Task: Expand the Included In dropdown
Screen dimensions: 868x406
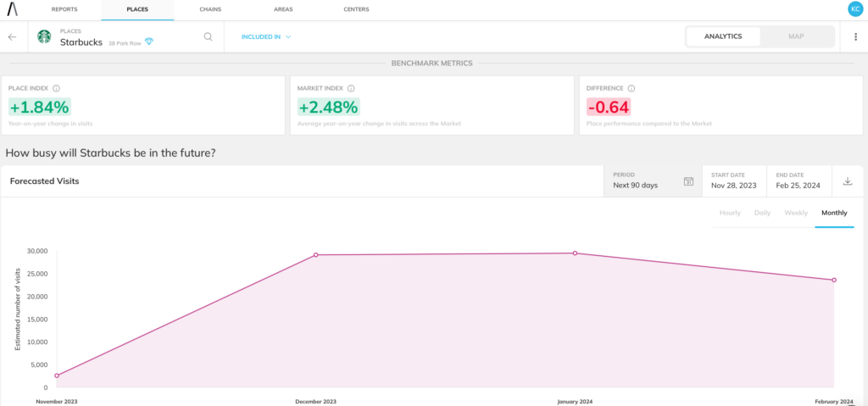Action: click(266, 37)
